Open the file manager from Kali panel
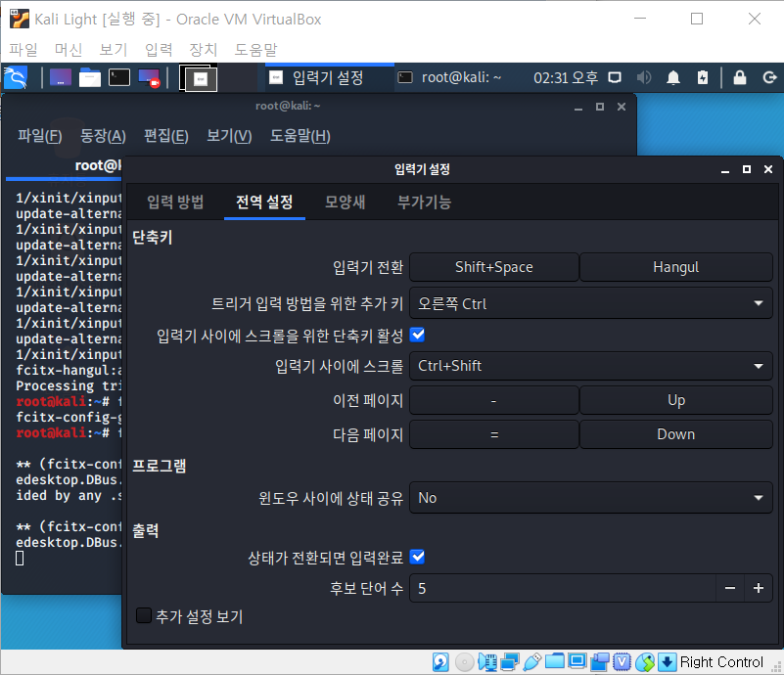 point(90,78)
